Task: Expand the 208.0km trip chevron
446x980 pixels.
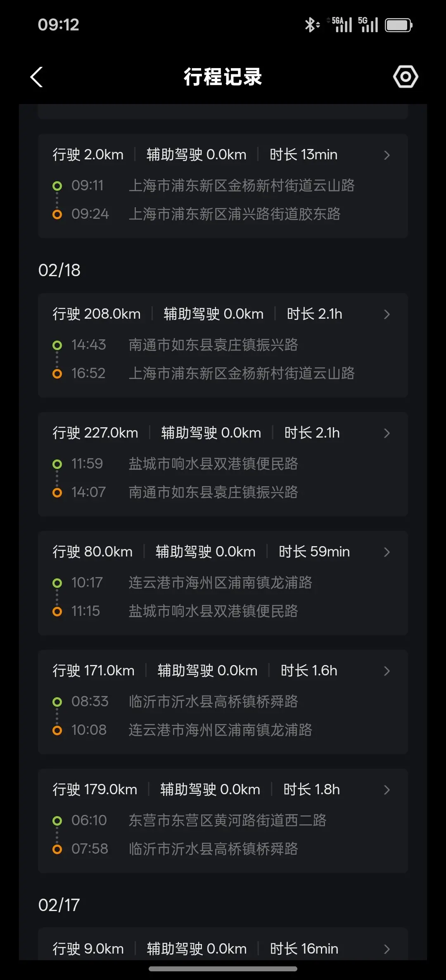Action: pos(387,315)
